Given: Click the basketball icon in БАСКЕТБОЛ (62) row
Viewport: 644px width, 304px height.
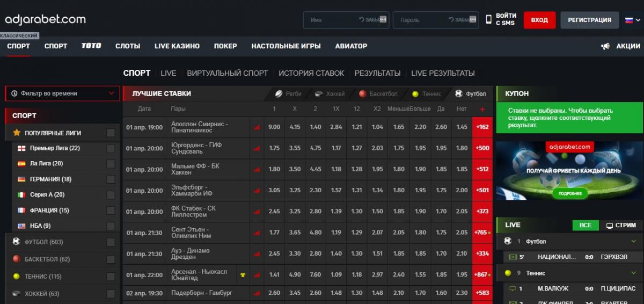Looking at the screenshot, I should point(16,259).
